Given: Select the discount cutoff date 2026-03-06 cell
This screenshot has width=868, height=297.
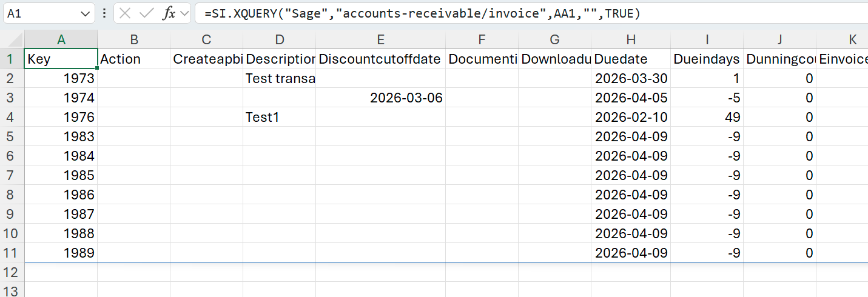Looking at the screenshot, I should [380, 98].
